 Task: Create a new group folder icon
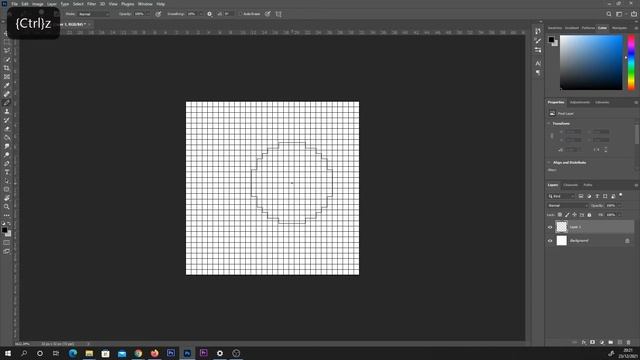click(x=611, y=342)
